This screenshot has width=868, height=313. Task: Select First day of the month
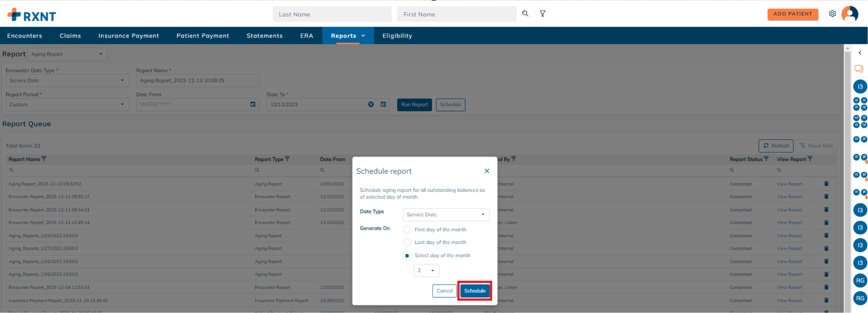coord(407,229)
